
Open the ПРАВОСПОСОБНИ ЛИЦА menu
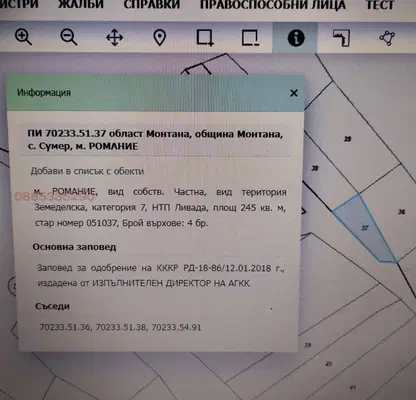273,5
